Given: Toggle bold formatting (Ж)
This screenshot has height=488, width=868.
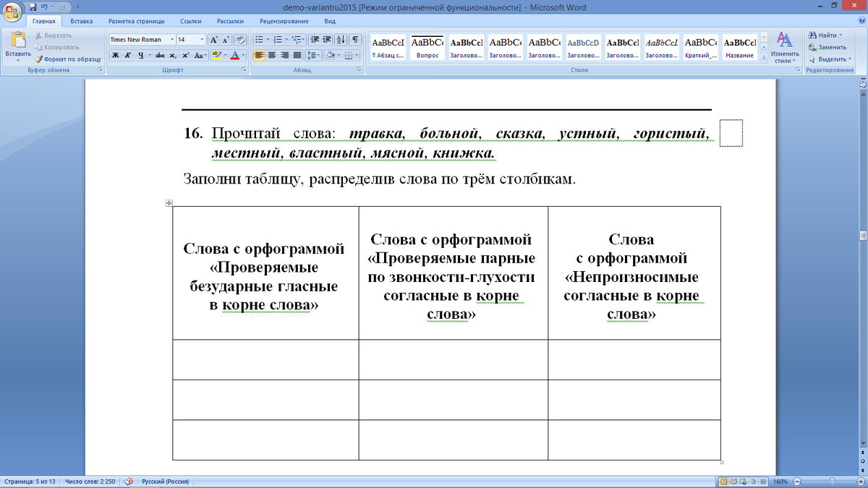Looking at the screenshot, I should [115, 56].
